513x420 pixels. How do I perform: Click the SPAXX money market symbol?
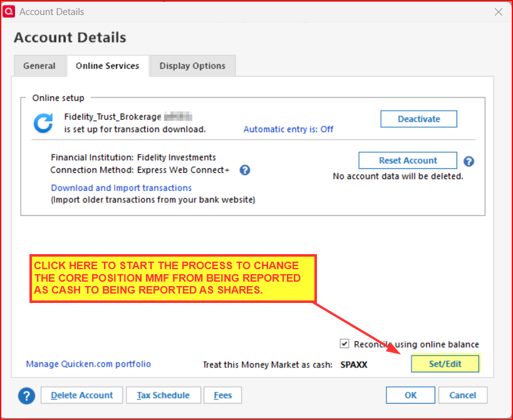click(x=354, y=365)
